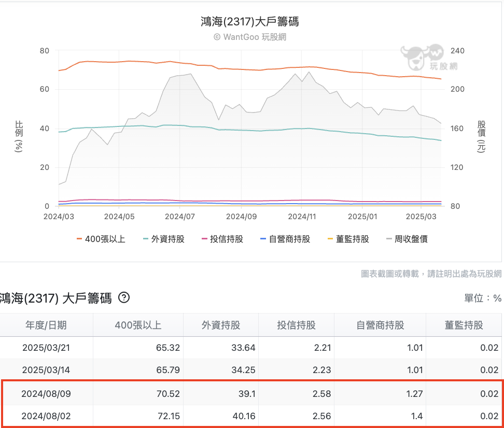Screen dimensions: 504x428
Task: Click the 2025/03 x-axis label
Action: coord(421,217)
